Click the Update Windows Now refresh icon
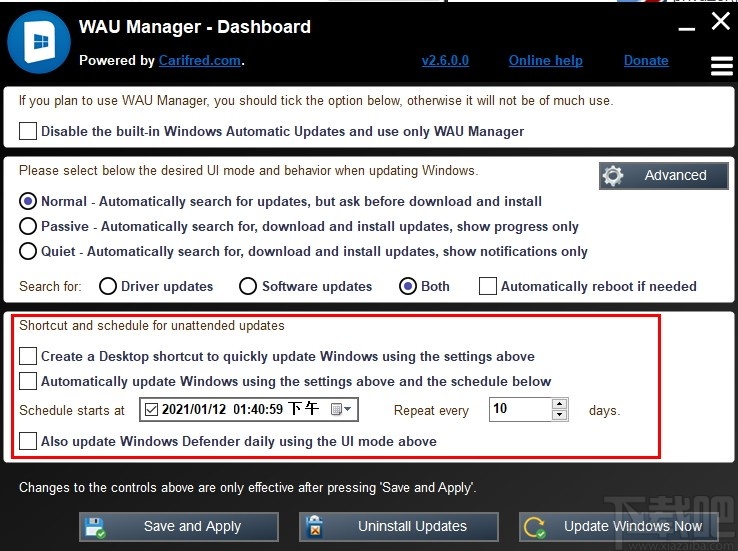738x551 pixels. coord(535,527)
